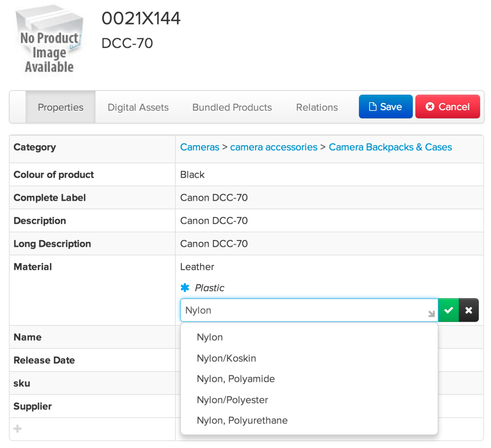Click the blue asterisk next to Plastic
This screenshot has height=448, width=491.
pyautogui.click(x=185, y=287)
